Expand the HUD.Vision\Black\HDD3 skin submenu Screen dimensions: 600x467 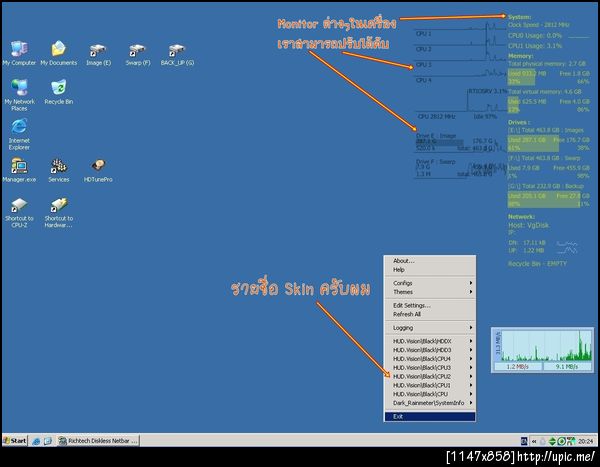[x=430, y=350]
